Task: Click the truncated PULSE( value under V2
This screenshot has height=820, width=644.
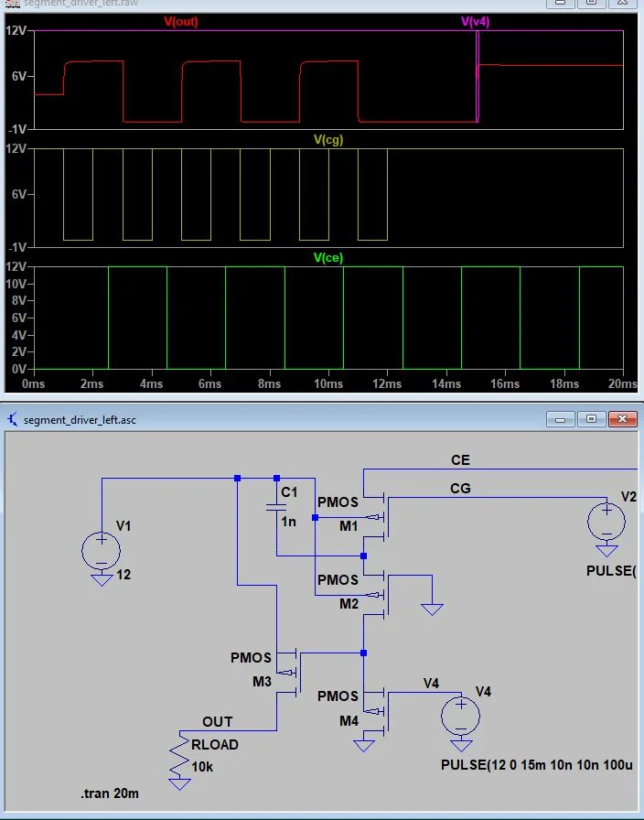Action: click(612, 570)
